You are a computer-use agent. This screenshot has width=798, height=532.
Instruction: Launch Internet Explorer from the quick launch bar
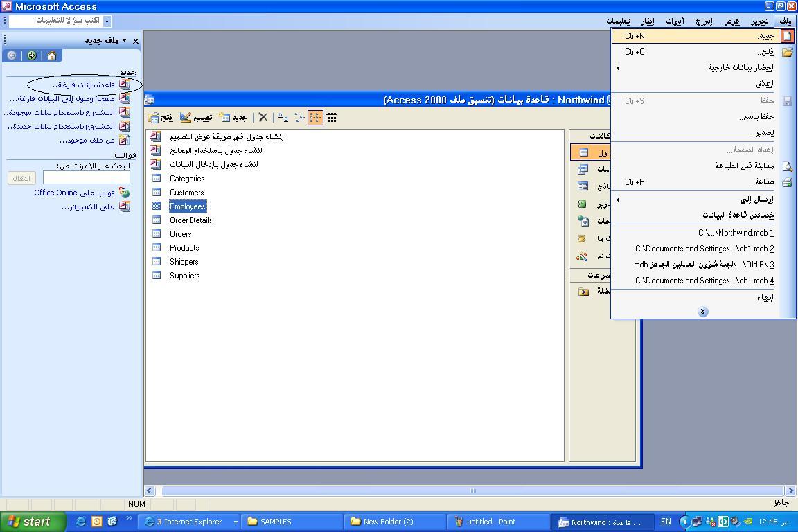coord(80,522)
